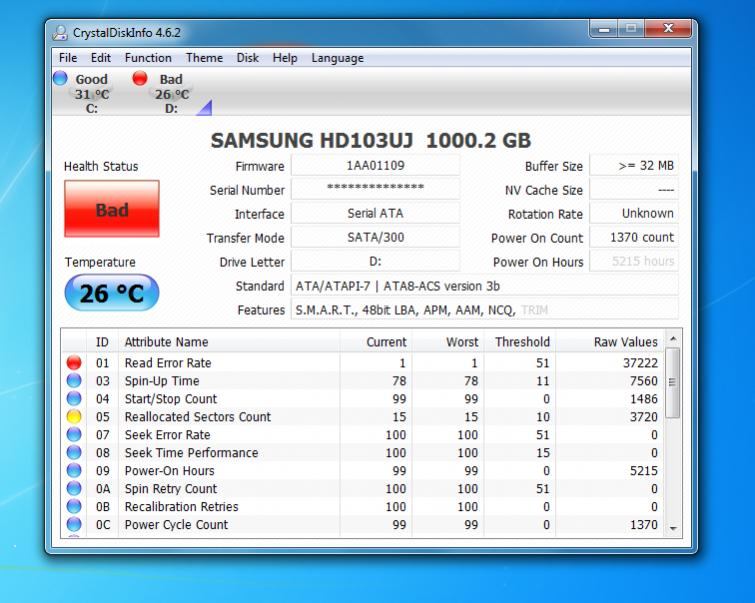Open the Theme menu
The width and height of the screenshot is (755, 603).
(x=204, y=58)
